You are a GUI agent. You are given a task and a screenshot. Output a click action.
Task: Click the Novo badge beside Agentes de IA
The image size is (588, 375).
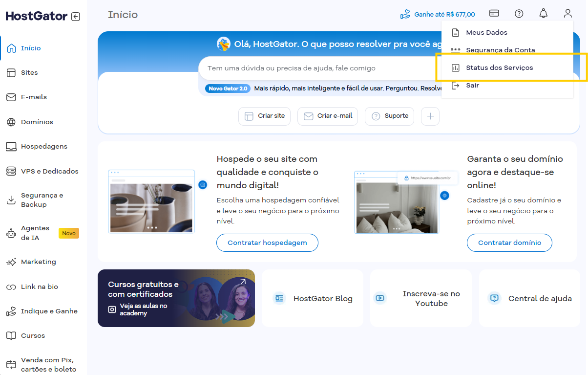[x=69, y=233]
